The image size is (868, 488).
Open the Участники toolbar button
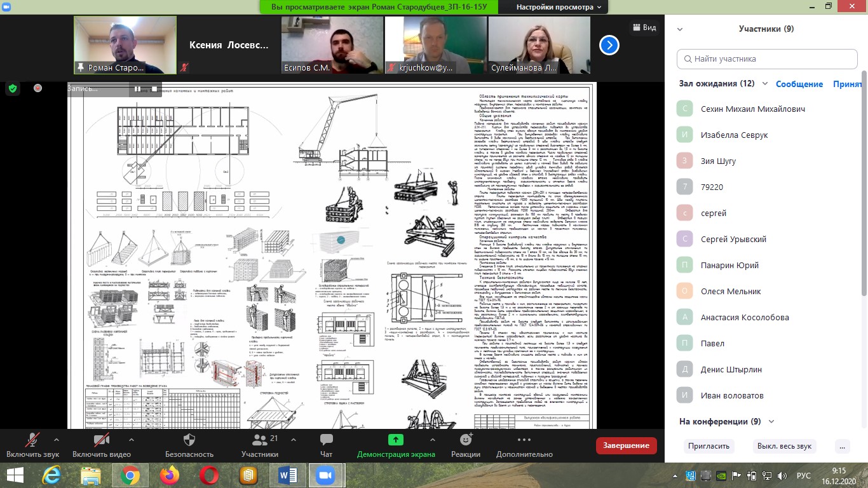pos(260,445)
